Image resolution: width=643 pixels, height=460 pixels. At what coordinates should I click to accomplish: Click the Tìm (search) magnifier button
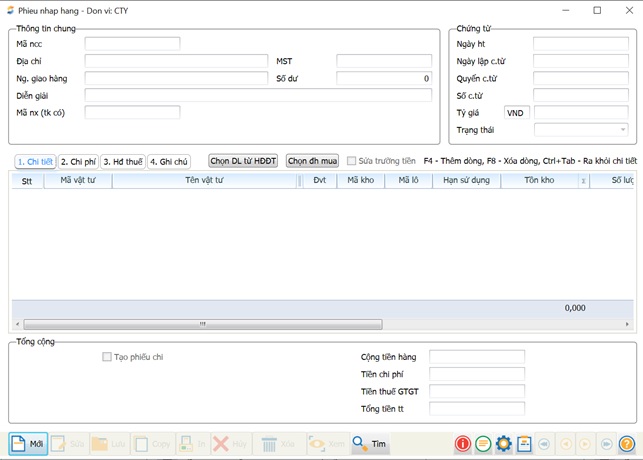[x=370, y=444]
